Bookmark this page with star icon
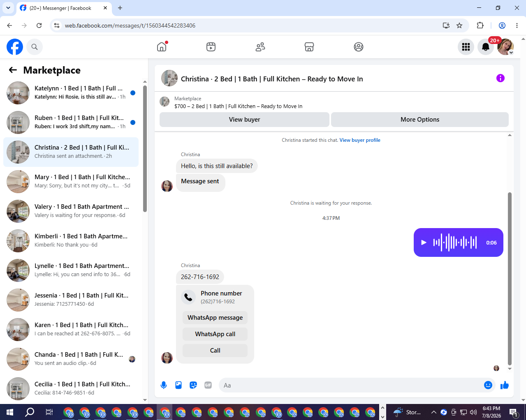The height and width of the screenshot is (420, 526). pyautogui.click(x=459, y=25)
